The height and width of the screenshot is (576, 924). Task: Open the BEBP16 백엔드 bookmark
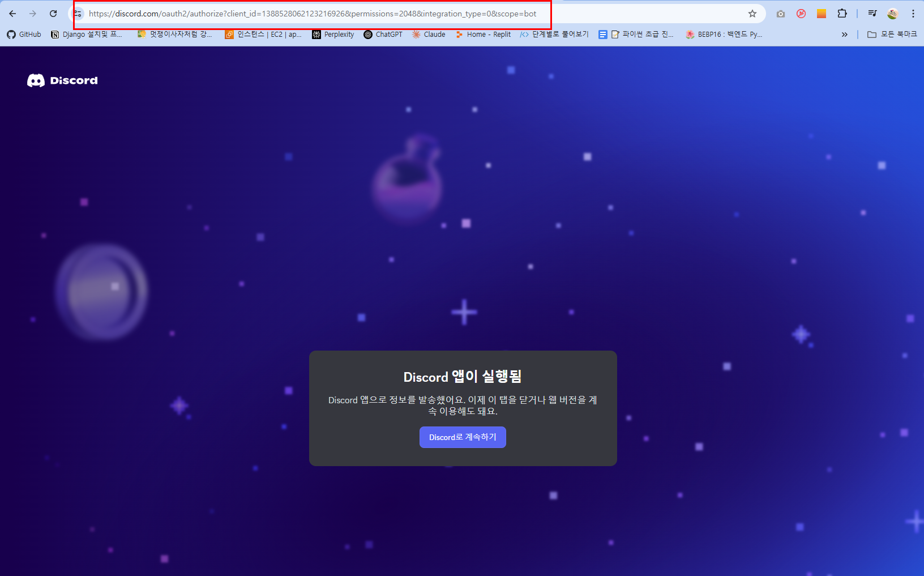(x=724, y=35)
